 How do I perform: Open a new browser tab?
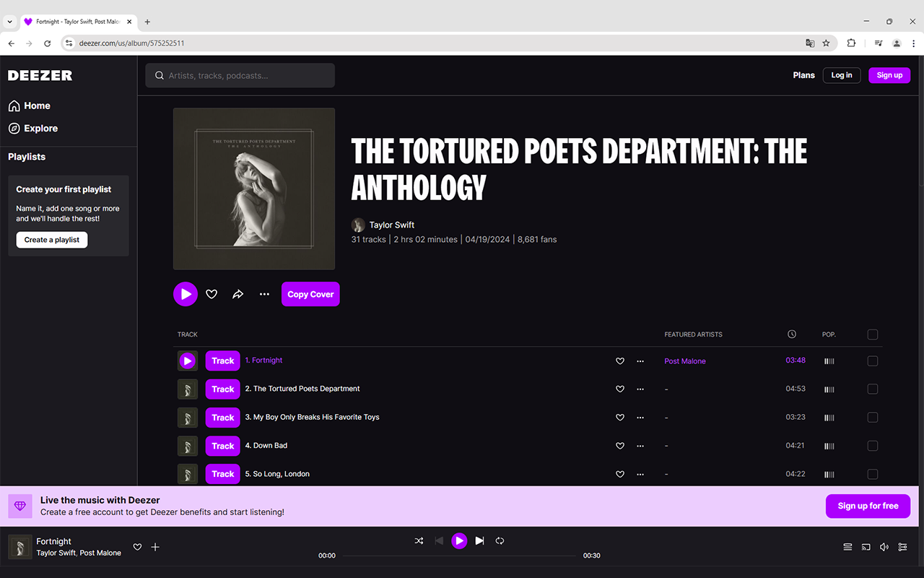(147, 22)
